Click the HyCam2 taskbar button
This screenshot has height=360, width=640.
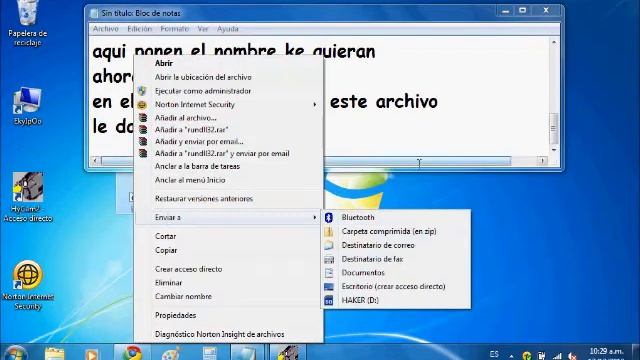[x=288, y=353]
